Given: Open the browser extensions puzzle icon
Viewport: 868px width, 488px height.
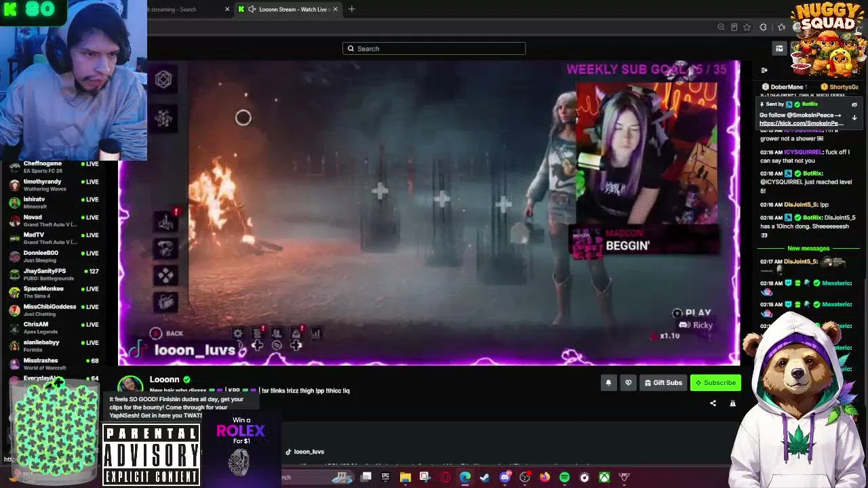Looking at the screenshot, I should [764, 27].
